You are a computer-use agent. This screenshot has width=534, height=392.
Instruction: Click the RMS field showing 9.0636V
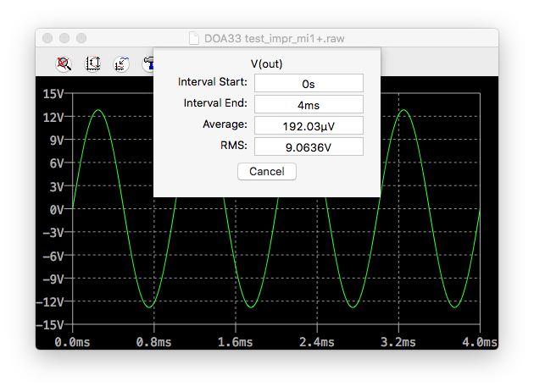coord(309,146)
